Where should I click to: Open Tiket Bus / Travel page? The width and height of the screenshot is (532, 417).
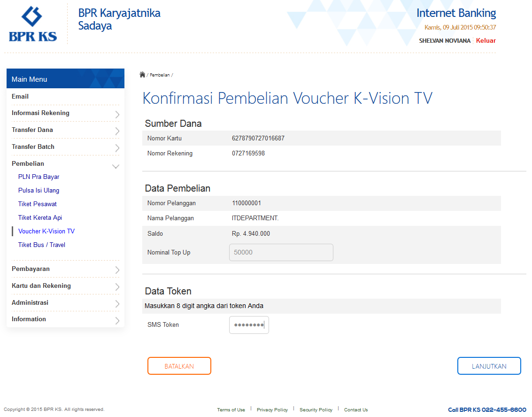pos(42,245)
